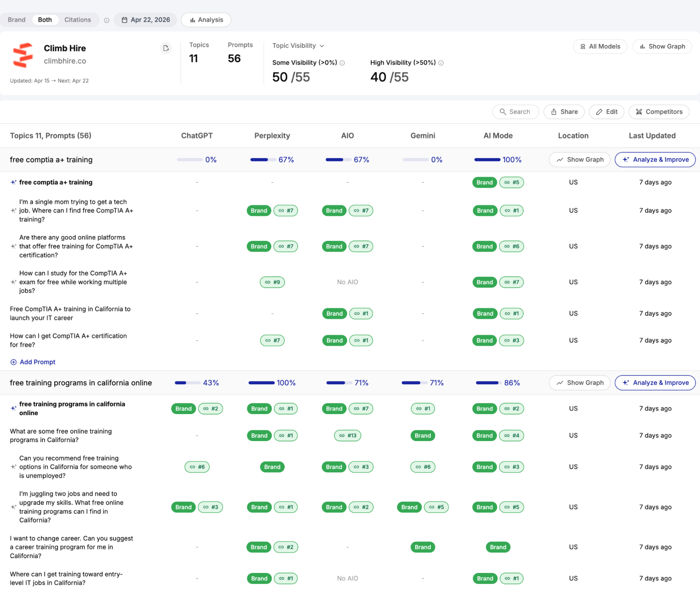Select the Both view tab
Image resolution: width=700 pixels, height=594 pixels.
(x=45, y=20)
